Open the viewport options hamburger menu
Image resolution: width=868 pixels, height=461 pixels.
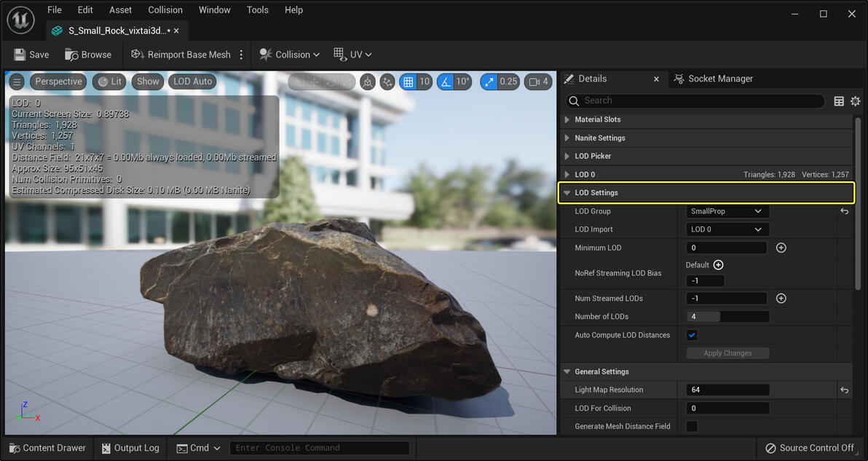[x=17, y=82]
